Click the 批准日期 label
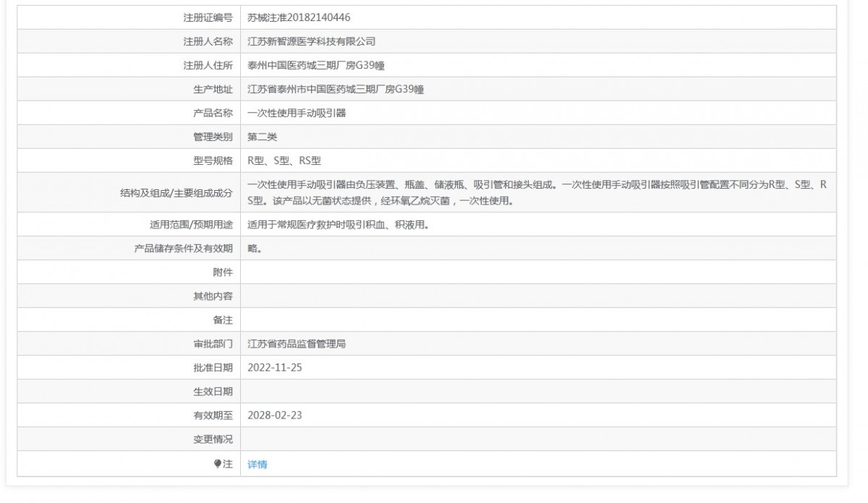Image resolution: width=868 pixels, height=503 pixels. [213, 368]
